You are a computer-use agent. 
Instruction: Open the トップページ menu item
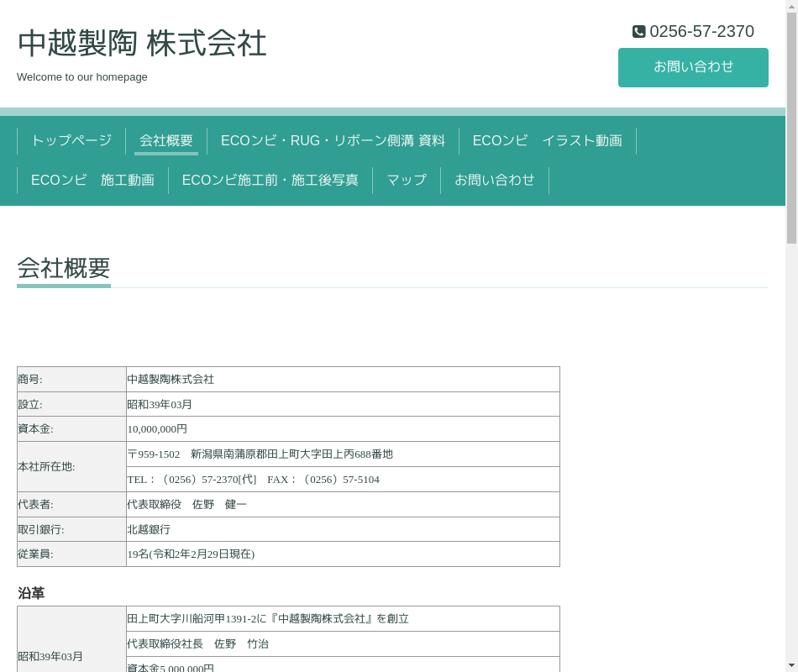click(71, 141)
